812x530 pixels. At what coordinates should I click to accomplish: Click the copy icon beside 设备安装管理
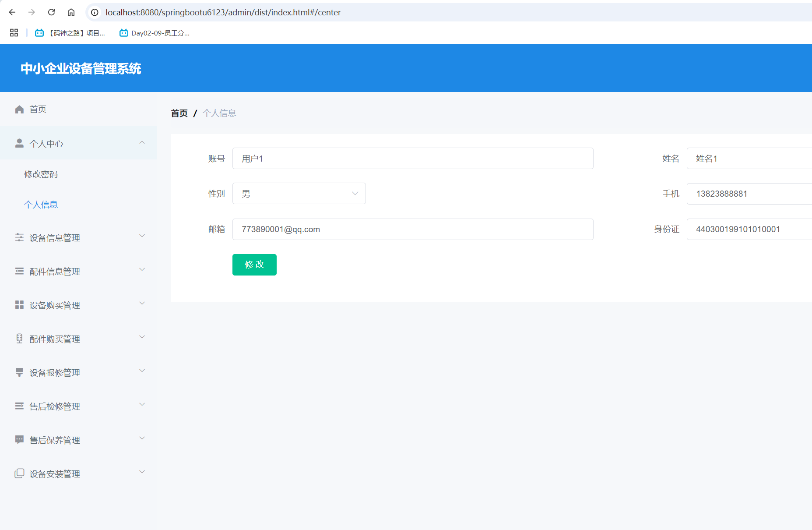[x=19, y=473]
